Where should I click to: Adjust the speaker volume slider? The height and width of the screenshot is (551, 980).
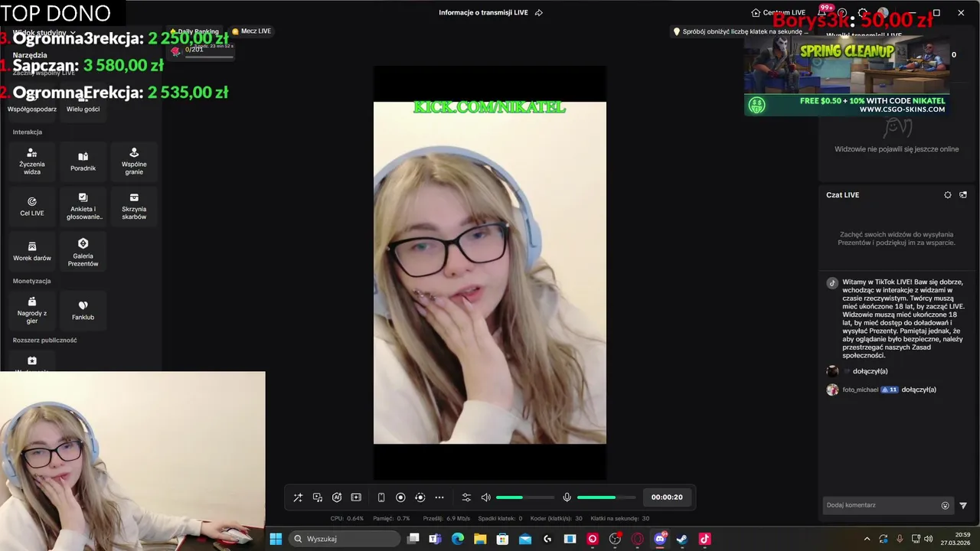(x=525, y=497)
